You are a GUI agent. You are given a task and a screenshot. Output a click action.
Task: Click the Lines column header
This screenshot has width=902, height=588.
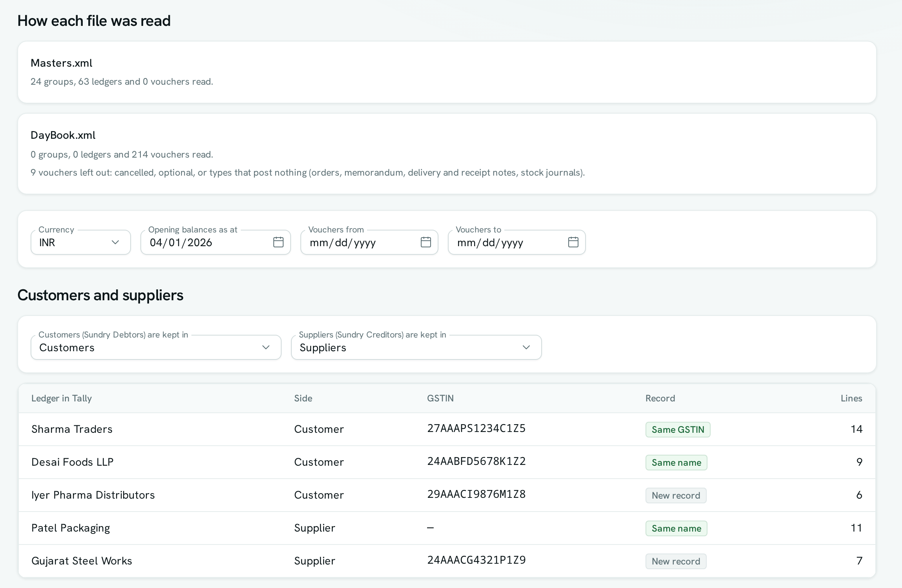pos(851,398)
